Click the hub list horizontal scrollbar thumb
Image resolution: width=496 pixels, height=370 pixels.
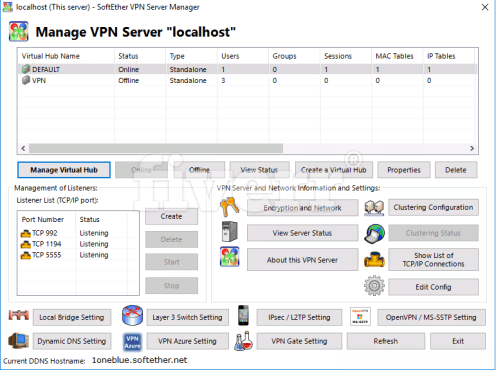156,148
